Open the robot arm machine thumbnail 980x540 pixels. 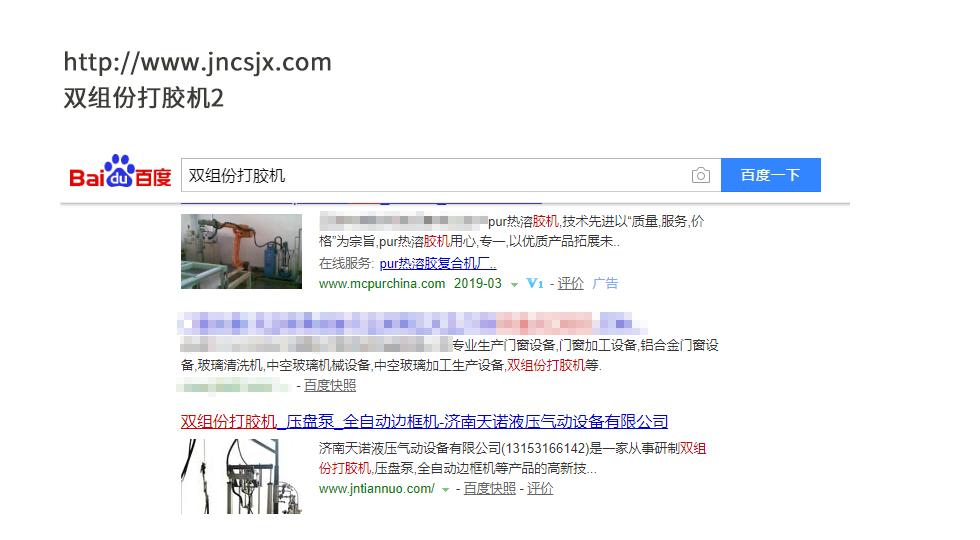point(241,251)
